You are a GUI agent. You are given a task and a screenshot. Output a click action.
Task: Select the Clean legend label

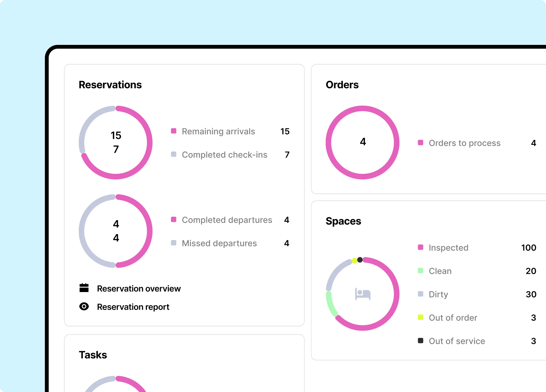point(440,271)
